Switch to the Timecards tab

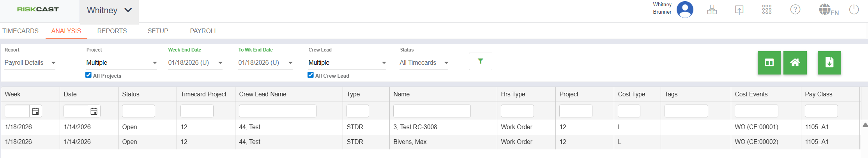pyautogui.click(x=21, y=31)
